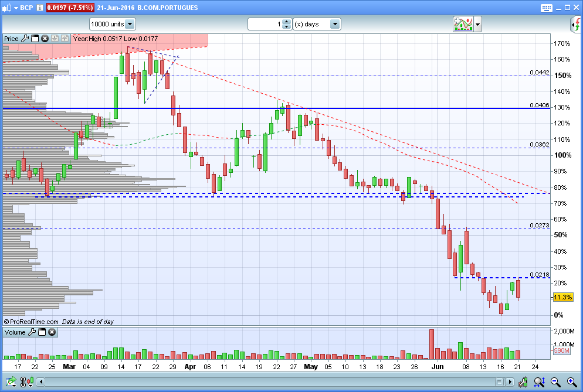Decrease the timeframe value with down stepper

pos(286,27)
